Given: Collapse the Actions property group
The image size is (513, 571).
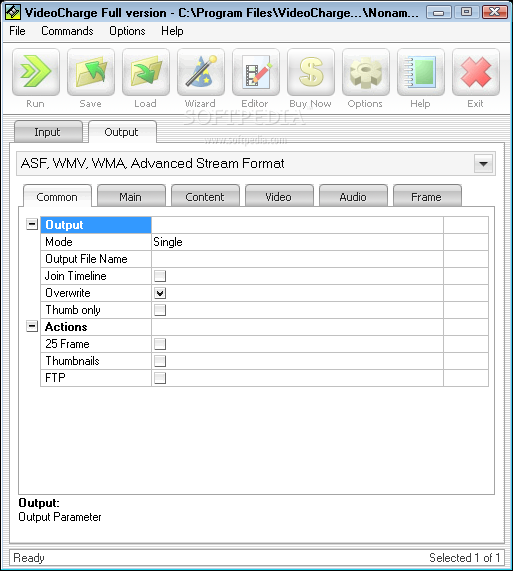Looking at the screenshot, I should click(32, 326).
